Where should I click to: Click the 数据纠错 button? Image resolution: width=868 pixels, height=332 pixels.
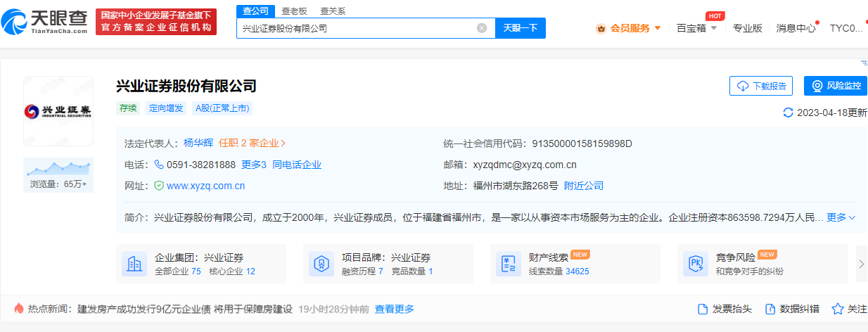[x=792, y=309]
